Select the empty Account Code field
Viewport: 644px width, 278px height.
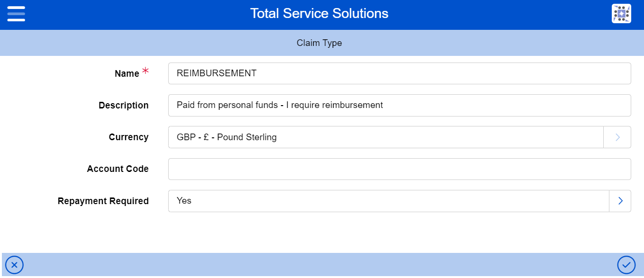click(x=399, y=169)
